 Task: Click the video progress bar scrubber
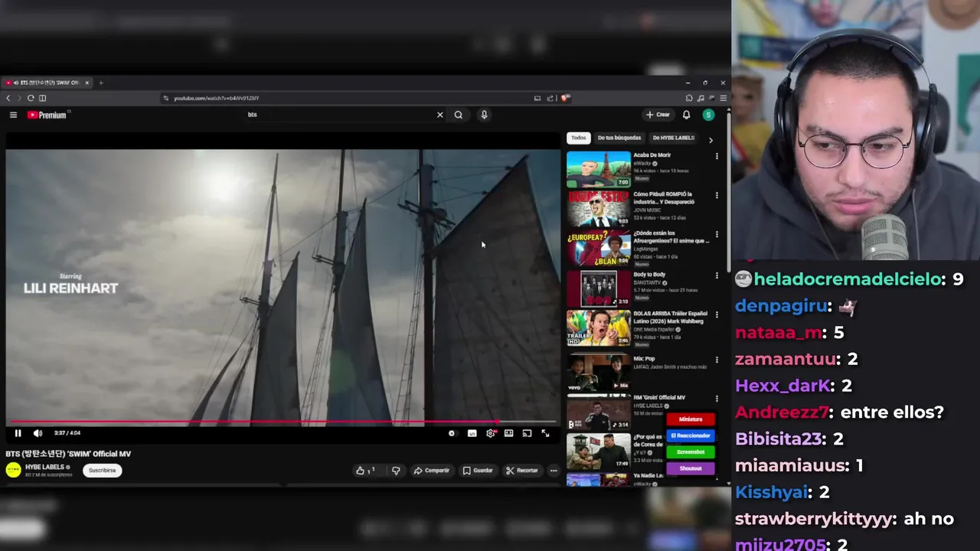tap(498, 422)
